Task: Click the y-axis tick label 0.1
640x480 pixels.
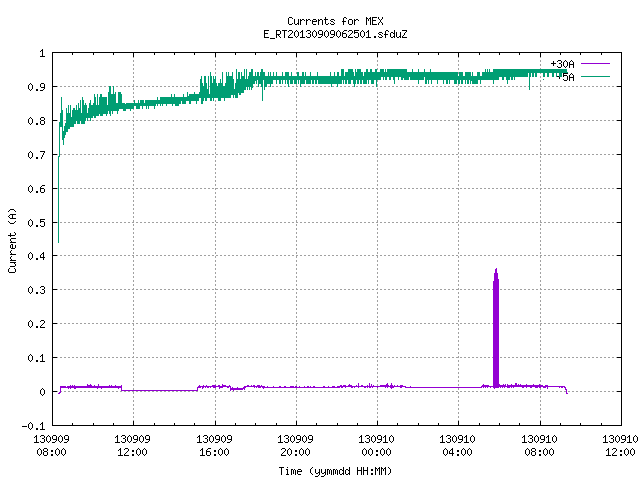Action: click(x=36, y=358)
